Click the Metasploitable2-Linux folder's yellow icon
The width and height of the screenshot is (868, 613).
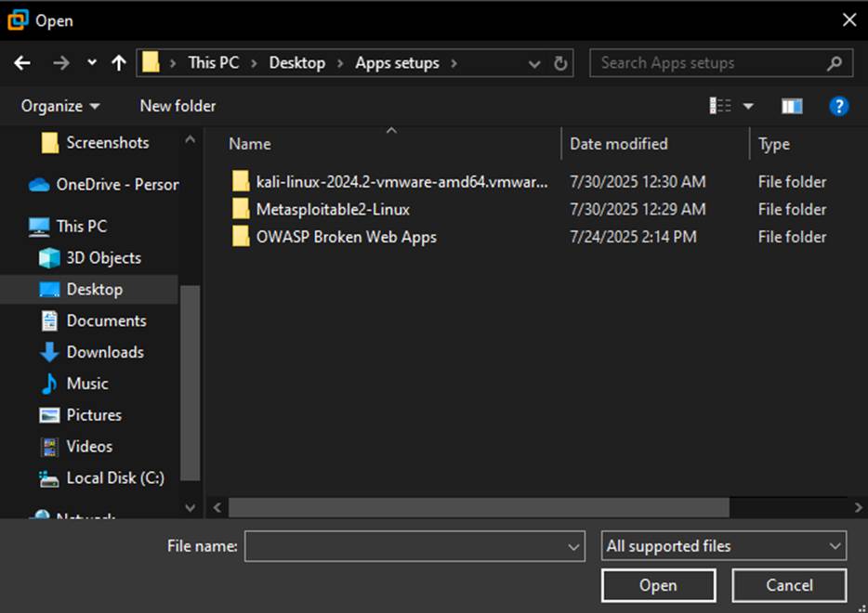pyautogui.click(x=241, y=209)
